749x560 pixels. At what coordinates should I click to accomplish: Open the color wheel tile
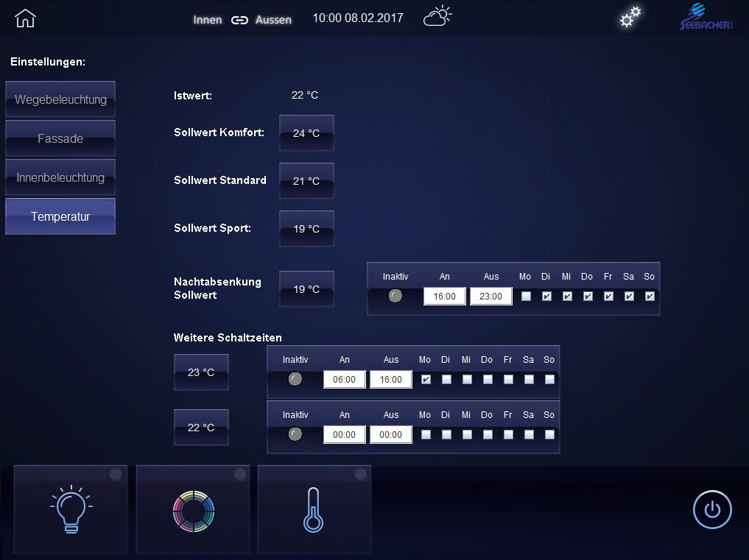click(193, 509)
